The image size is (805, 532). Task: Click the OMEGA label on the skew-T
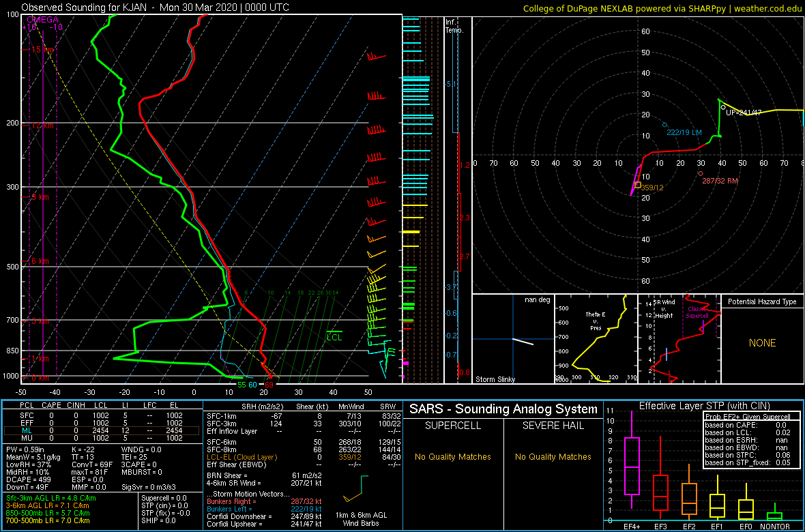42,20
